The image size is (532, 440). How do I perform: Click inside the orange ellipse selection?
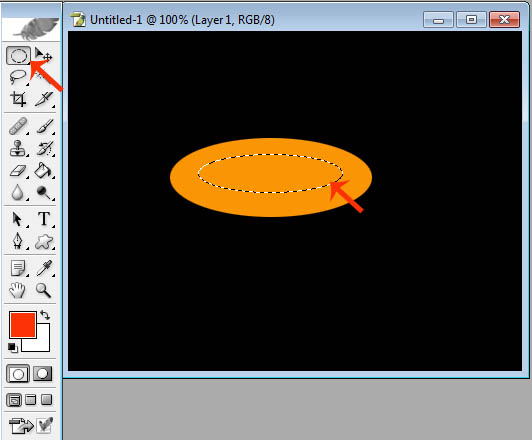[270, 173]
